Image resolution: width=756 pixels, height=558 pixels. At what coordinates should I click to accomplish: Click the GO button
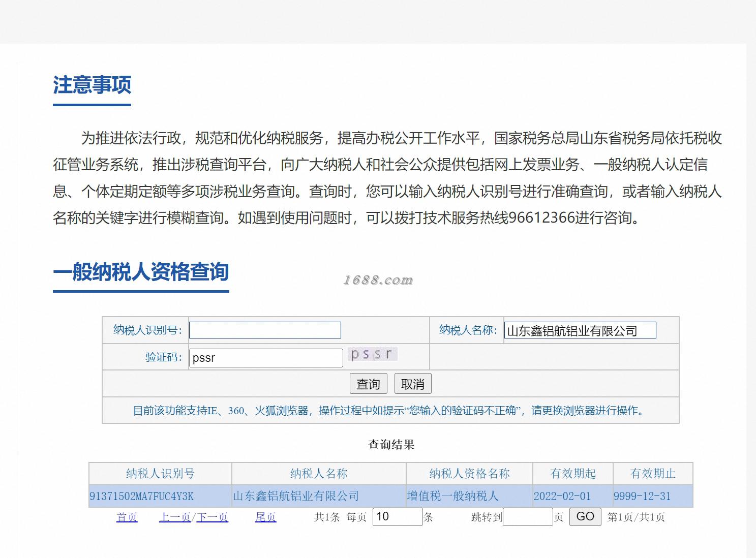[585, 516]
